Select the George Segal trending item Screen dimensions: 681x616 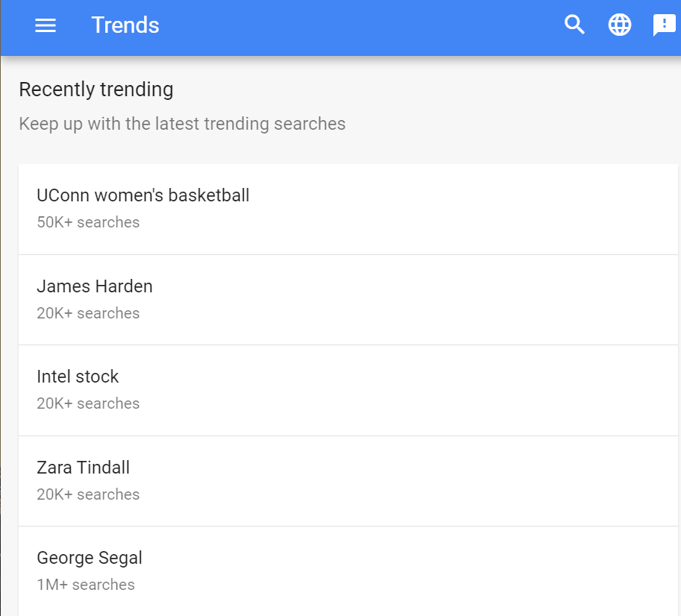click(x=90, y=558)
